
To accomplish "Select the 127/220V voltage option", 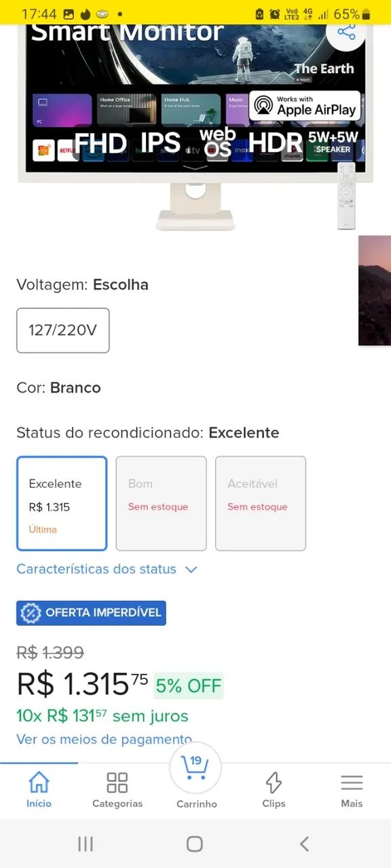I will (x=62, y=330).
